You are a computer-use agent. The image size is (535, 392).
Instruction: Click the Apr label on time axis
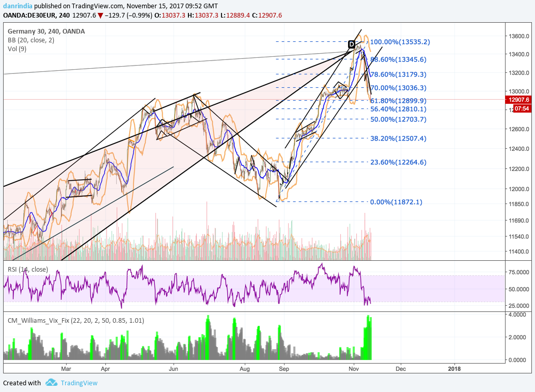105,369
